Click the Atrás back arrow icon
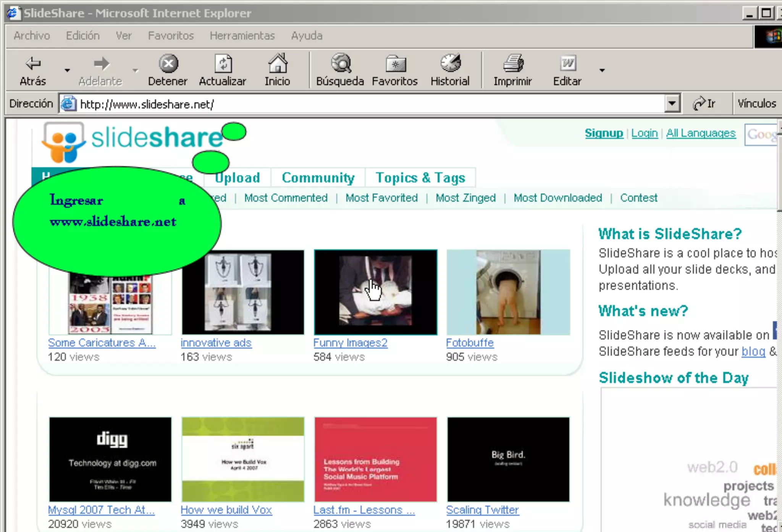Screen dimensions: 782x532 coord(33,63)
